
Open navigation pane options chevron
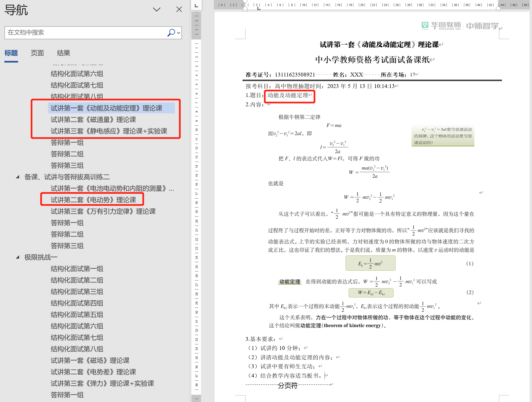(x=156, y=10)
